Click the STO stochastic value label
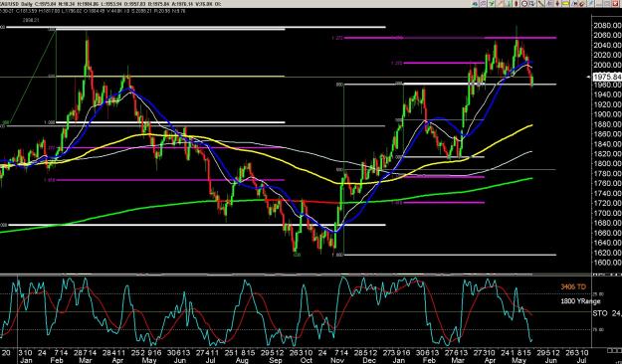 click(607, 313)
